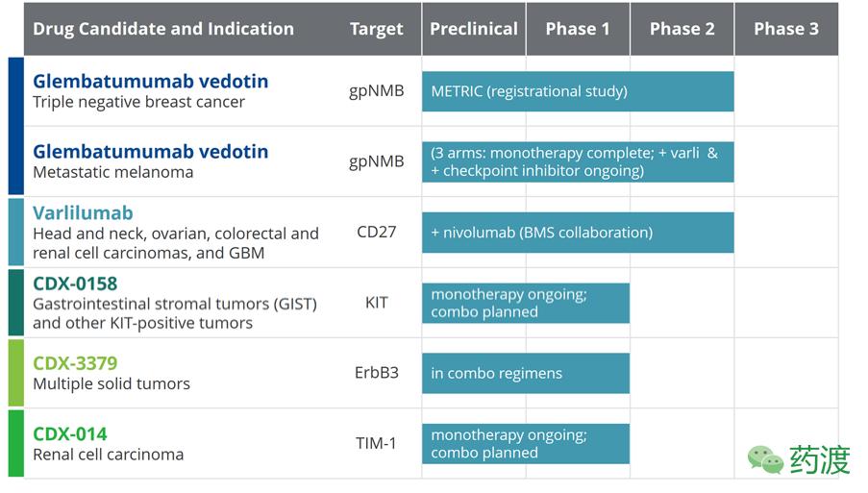Click the TIM-1 target cell

(x=377, y=443)
